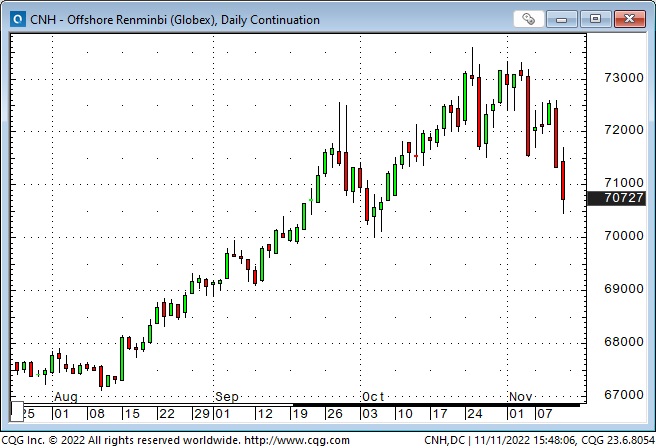Click the 73000 price axis label
Screen dimensions: 656x448
click(x=624, y=77)
